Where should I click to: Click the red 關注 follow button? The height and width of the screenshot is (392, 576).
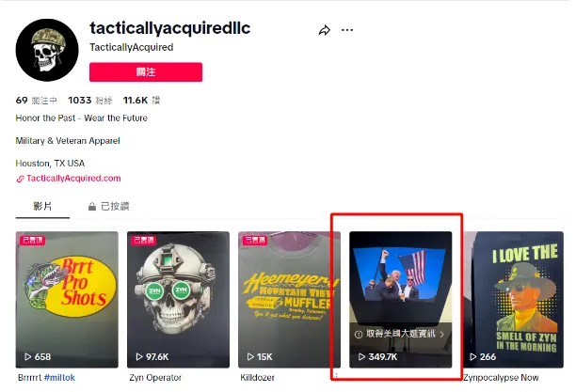(x=146, y=72)
